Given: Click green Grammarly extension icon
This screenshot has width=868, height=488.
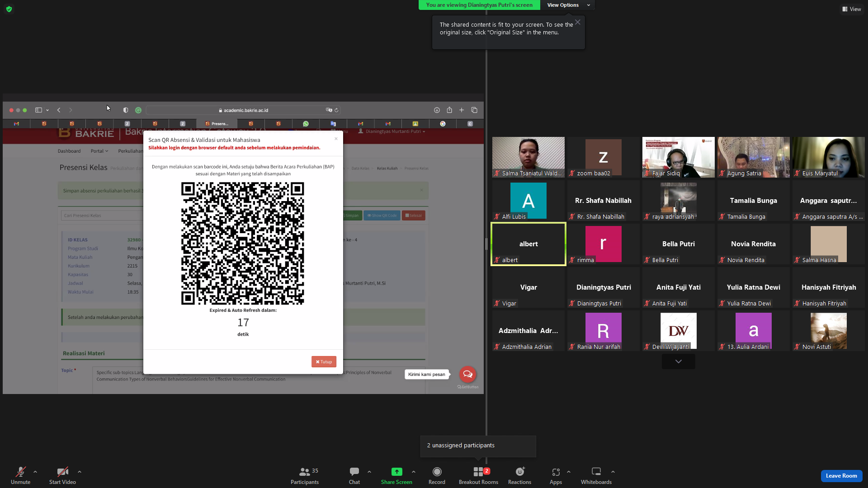Looking at the screenshot, I should (x=138, y=110).
